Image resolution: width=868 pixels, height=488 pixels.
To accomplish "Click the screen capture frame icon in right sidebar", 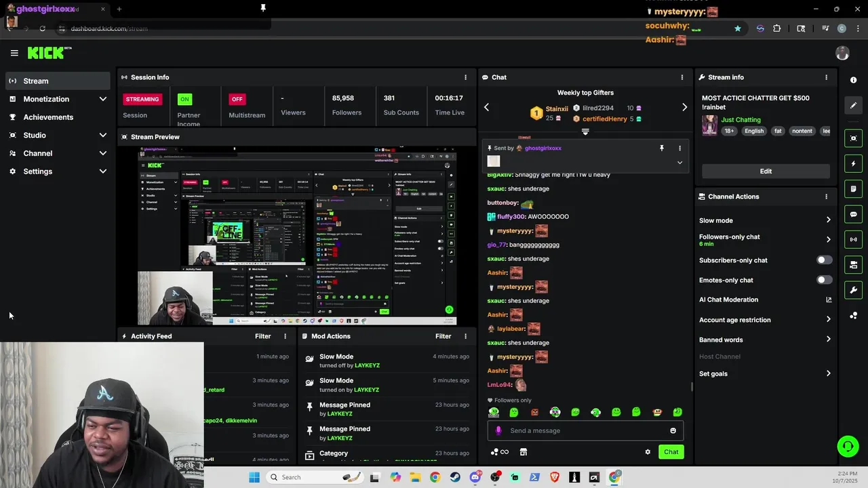I will (853, 138).
